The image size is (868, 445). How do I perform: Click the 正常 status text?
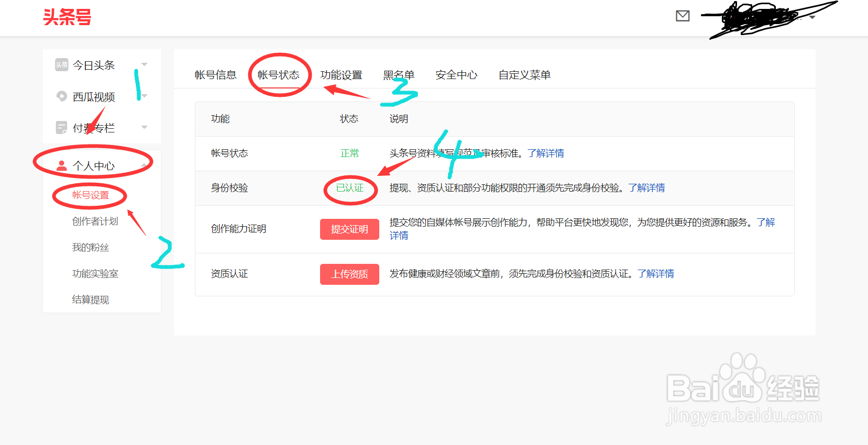pos(349,153)
